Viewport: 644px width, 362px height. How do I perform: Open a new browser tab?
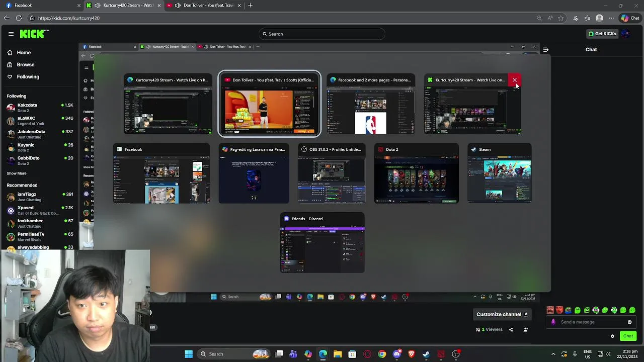coord(251,6)
